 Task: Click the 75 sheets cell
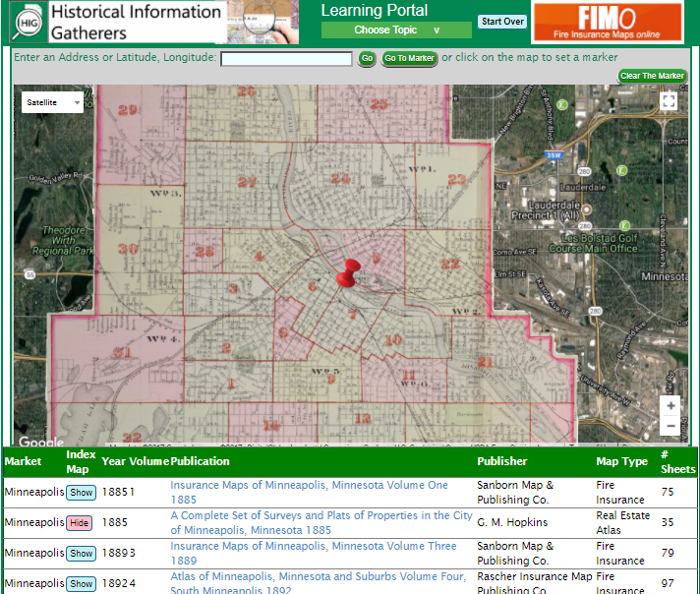tap(668, 492)
